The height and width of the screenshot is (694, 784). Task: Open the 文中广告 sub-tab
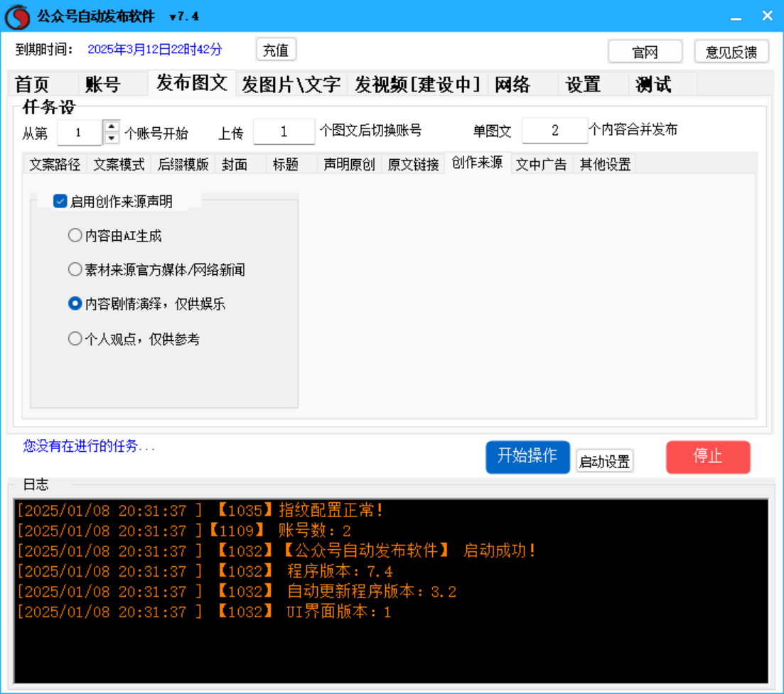point(542,164)
